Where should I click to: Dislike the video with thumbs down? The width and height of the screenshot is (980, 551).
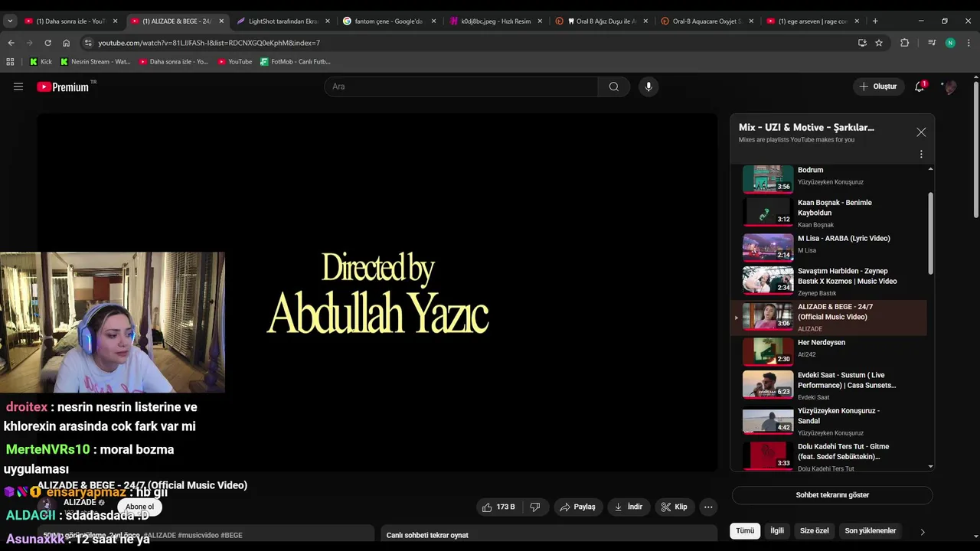pos(535,507)
